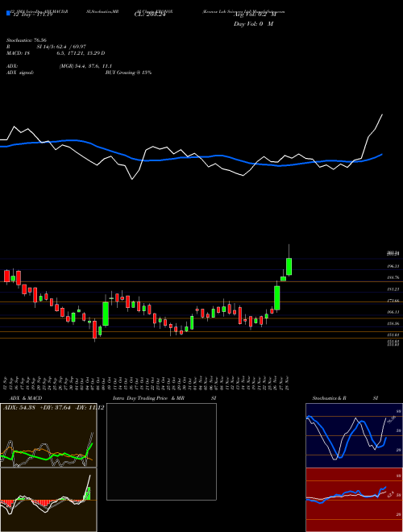Open the red RSI mini chart

[x=354, y=500]
